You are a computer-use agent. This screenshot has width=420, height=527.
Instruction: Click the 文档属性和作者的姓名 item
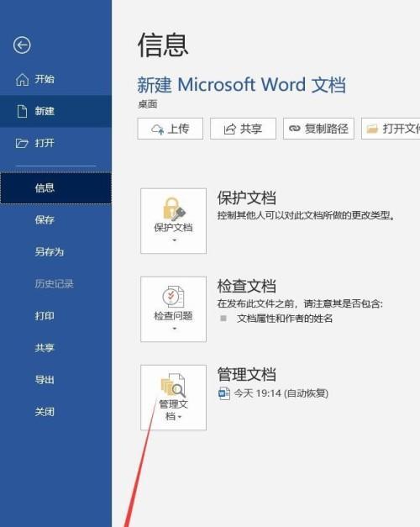285,319
